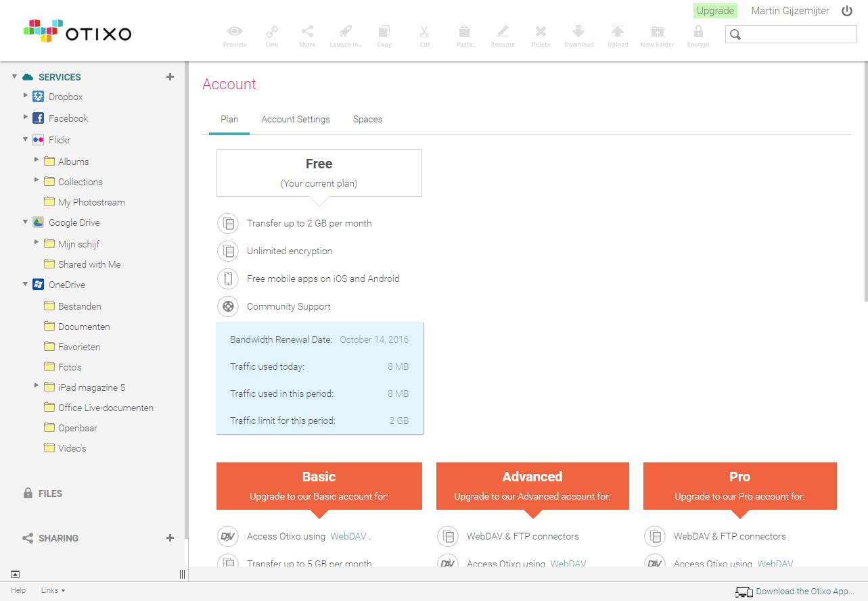Click the small panel icon above Help
The width and height of the screenshot is (868, 601).
pos(15,574)
